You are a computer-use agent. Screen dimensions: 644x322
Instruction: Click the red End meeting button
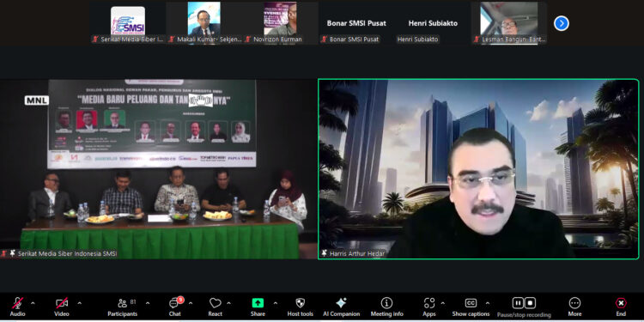pyautogui.click(x=621, y=307)
